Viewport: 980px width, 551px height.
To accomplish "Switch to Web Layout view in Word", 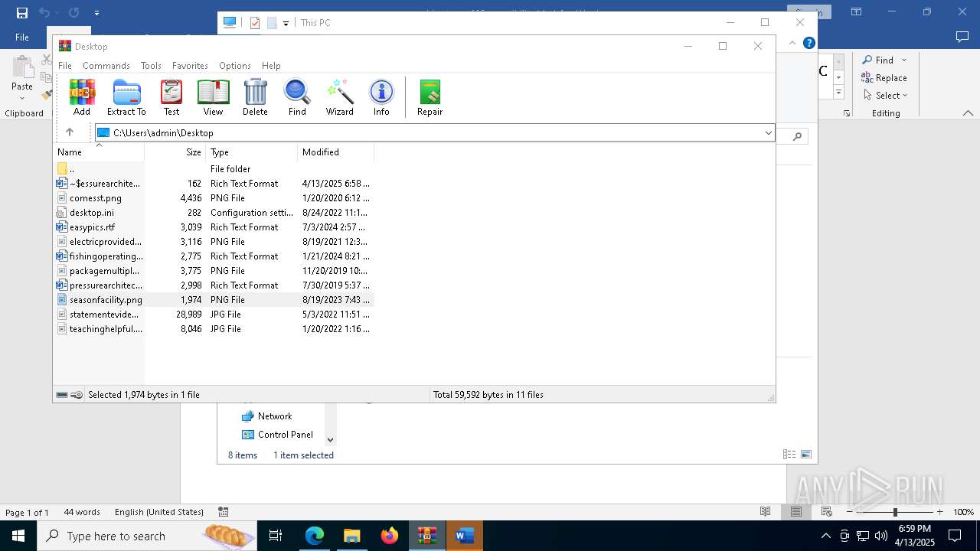I will coord(827,512).
